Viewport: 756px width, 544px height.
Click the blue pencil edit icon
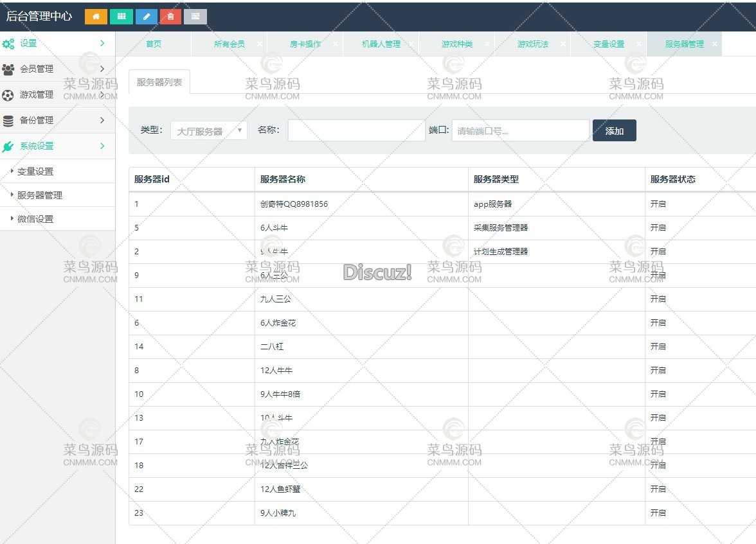tap(146, 17)
